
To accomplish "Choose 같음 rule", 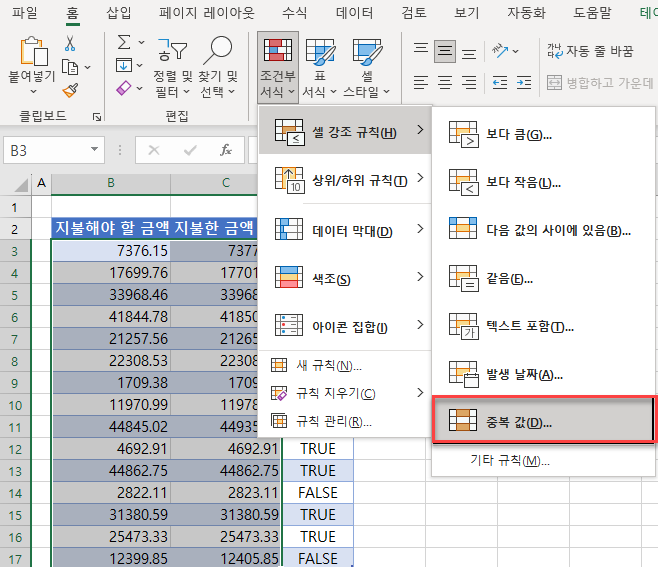I will click(543, 278).
